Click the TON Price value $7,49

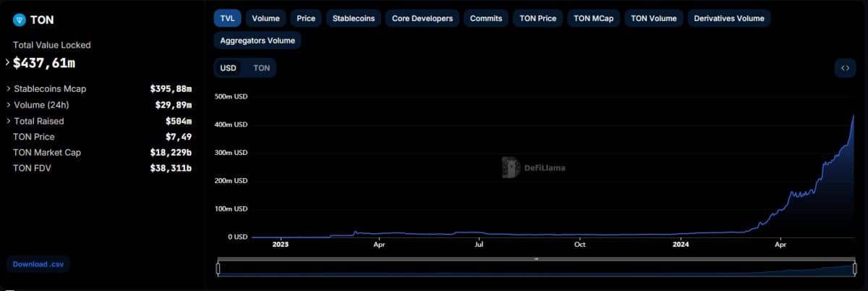point(178,137)
